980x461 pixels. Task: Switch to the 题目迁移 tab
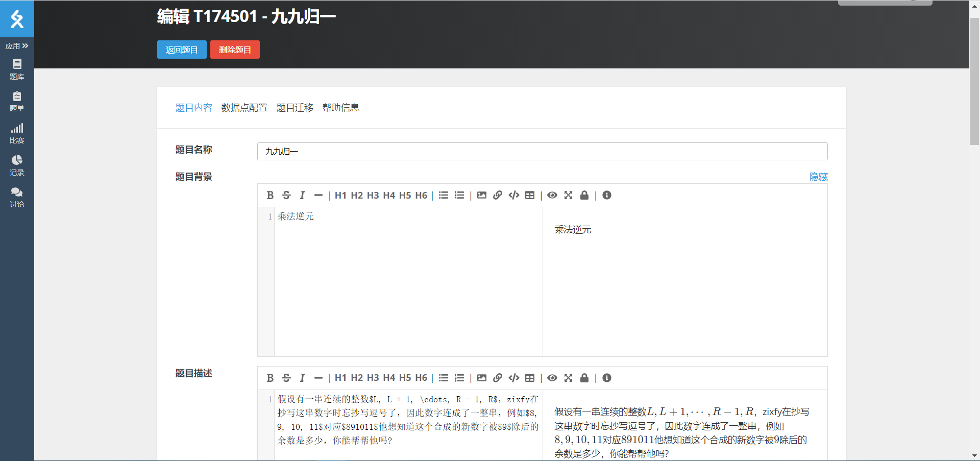click(295, 108)
